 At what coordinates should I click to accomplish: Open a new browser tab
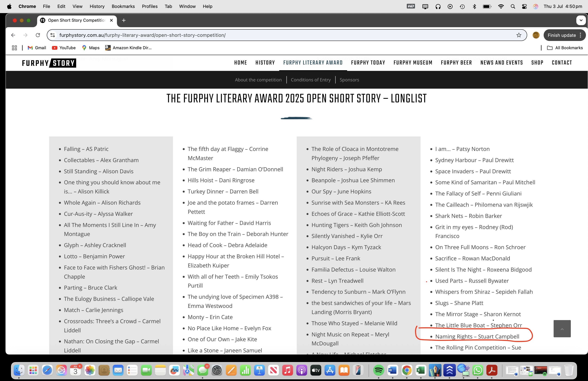[124, 20]
